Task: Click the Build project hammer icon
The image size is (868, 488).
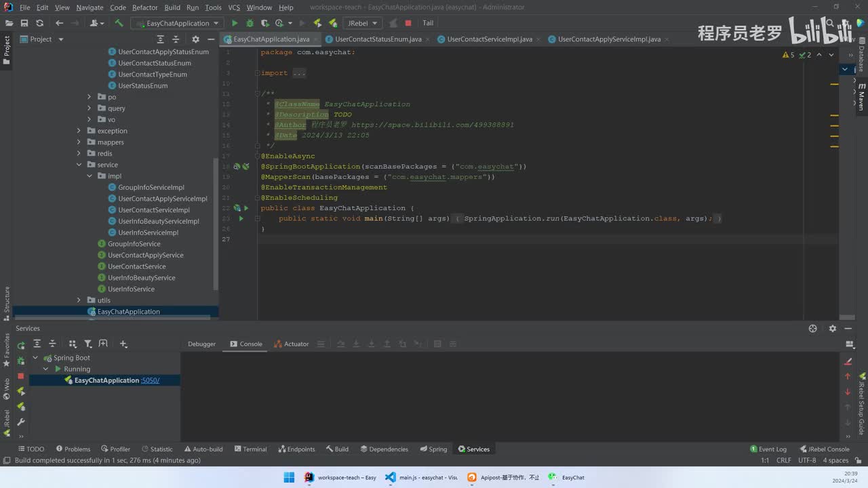Action: [119, 23]
